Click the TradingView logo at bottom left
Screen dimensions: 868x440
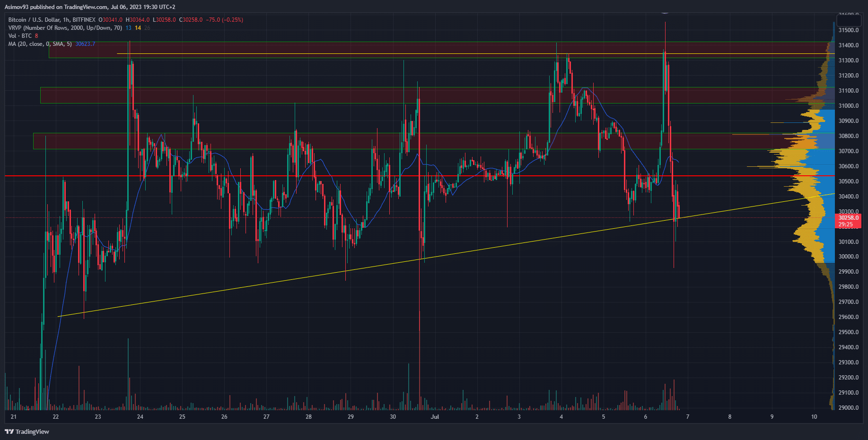[x=27, y=431]
